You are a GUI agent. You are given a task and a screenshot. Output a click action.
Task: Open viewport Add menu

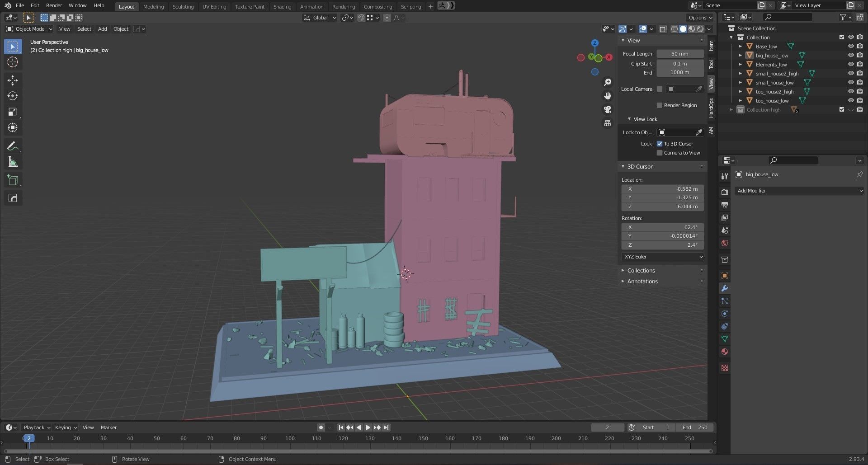pos(103,29)
